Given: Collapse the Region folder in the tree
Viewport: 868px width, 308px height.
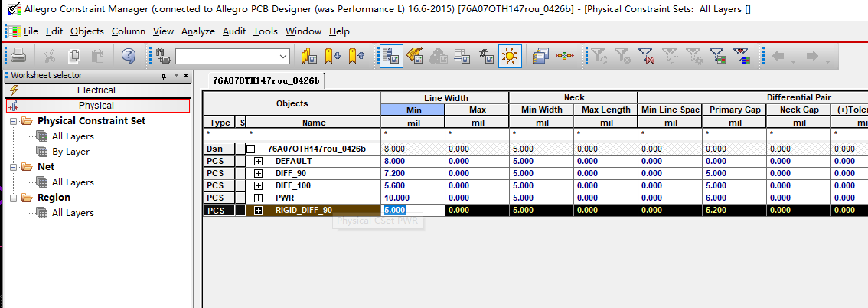Looking at the screenshot, I should click(13, 198).
